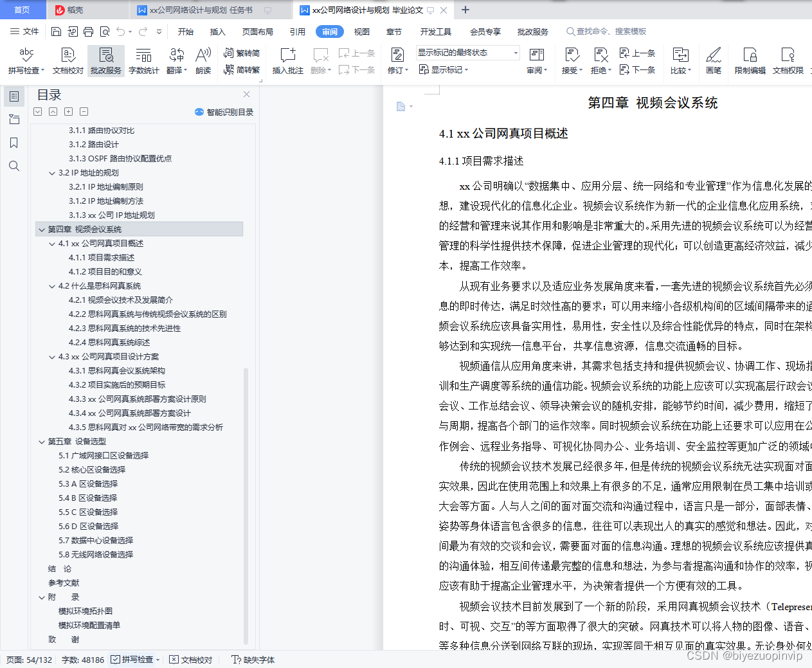The image size is (812, 668).
Task: Convert text with 繁转简 button
Action: pyautogui.click(x=242, y=53)
